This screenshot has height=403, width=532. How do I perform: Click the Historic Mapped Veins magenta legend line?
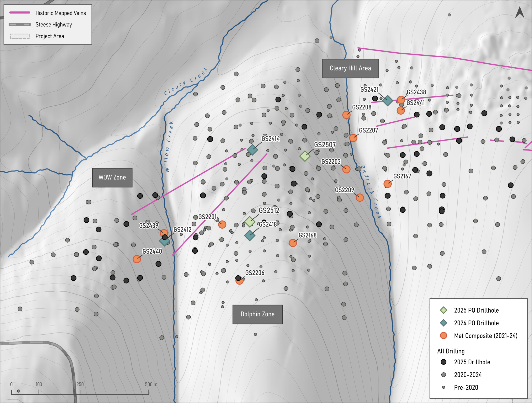pos(20,12)
